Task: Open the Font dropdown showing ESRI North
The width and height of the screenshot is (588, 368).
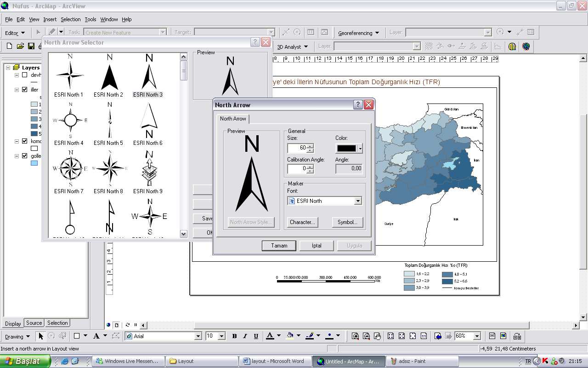Action: pos(358,201)
